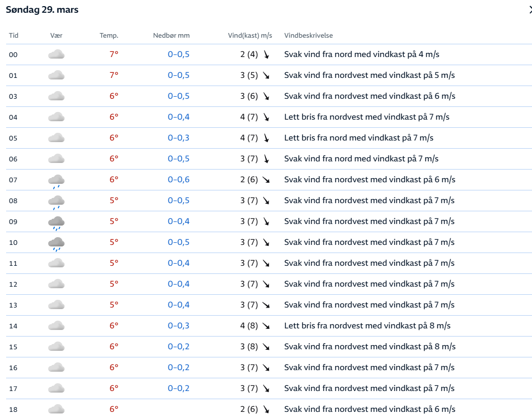Click the Vindbeskrivelse column header
This screenshot has height=418, width=532.
click(x=308, y=36)
